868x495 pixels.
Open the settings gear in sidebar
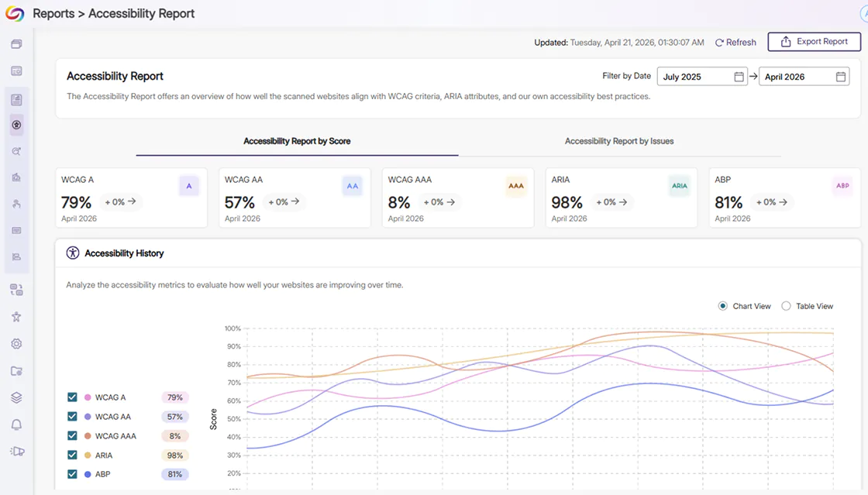point(16,343)
